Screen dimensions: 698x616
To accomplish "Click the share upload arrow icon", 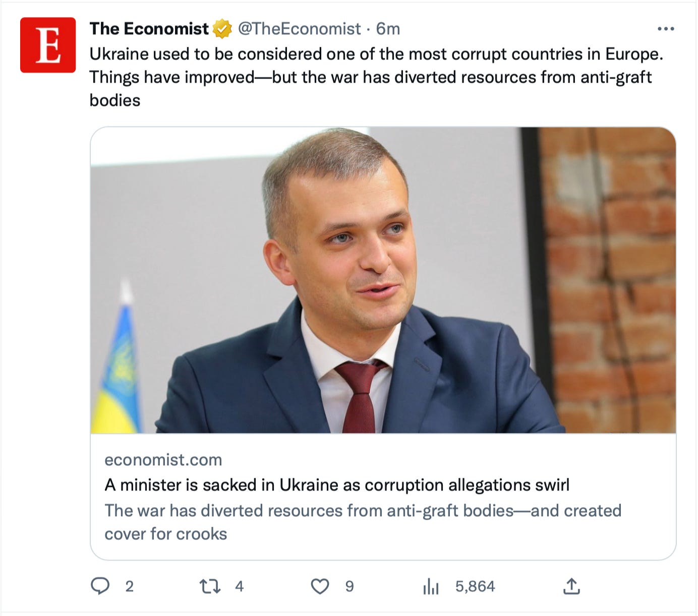I will (571, 586).
